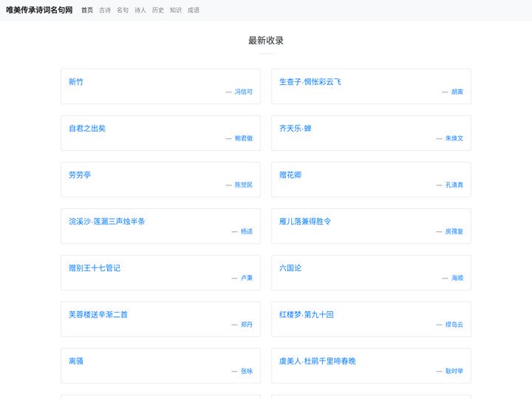The height and width of the screenshot is (399, 532).
Task: View author 张咏
Action: click(247, 371)
